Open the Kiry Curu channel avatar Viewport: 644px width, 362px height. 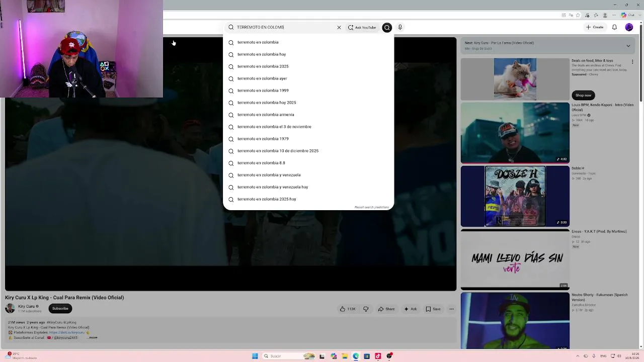(10, 308)
